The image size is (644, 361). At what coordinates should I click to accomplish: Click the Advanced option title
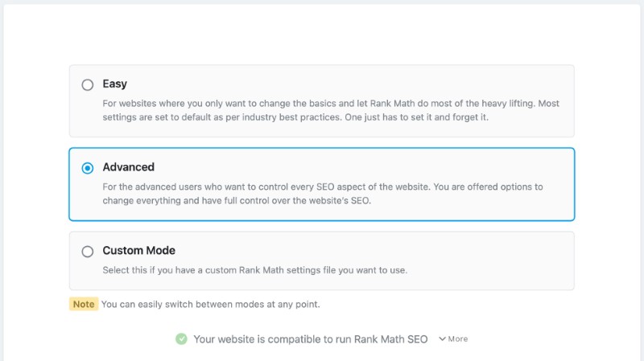click(129, 167)
